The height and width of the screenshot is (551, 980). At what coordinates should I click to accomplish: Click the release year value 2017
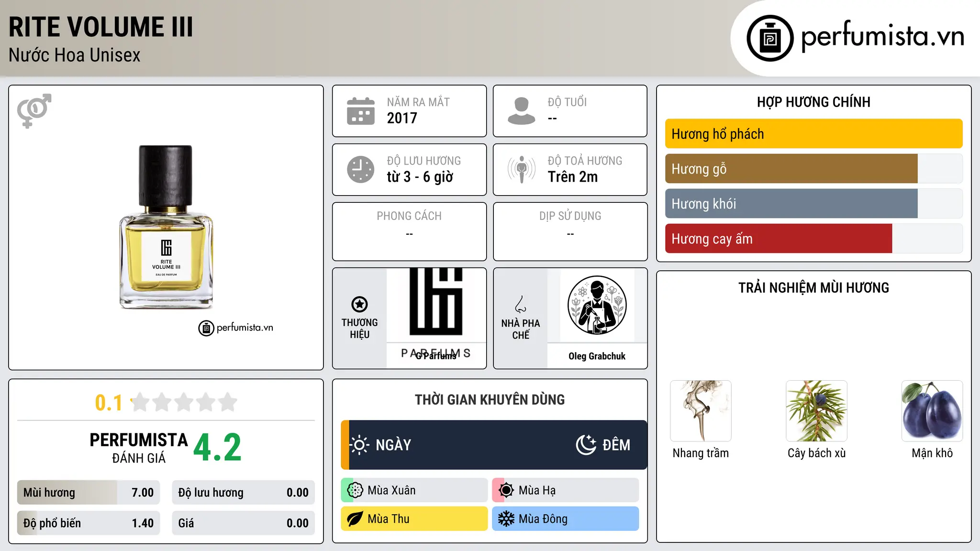coord(402,118)
